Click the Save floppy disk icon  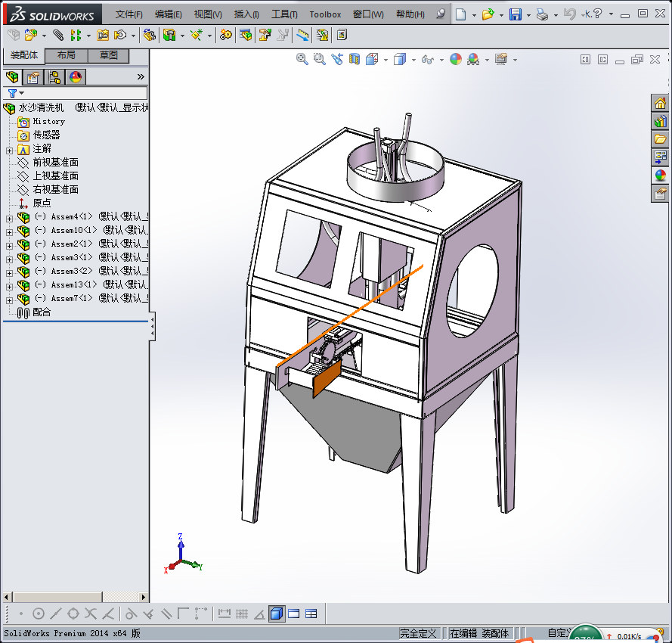(515, 14)
